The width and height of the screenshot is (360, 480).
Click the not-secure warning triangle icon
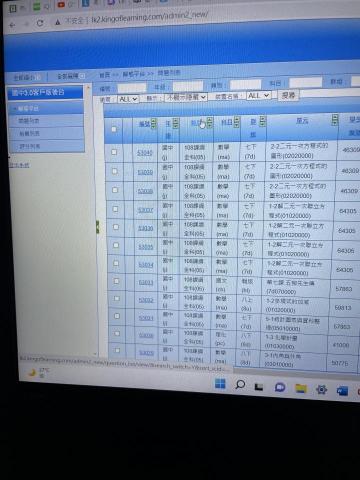coord(58,22)
